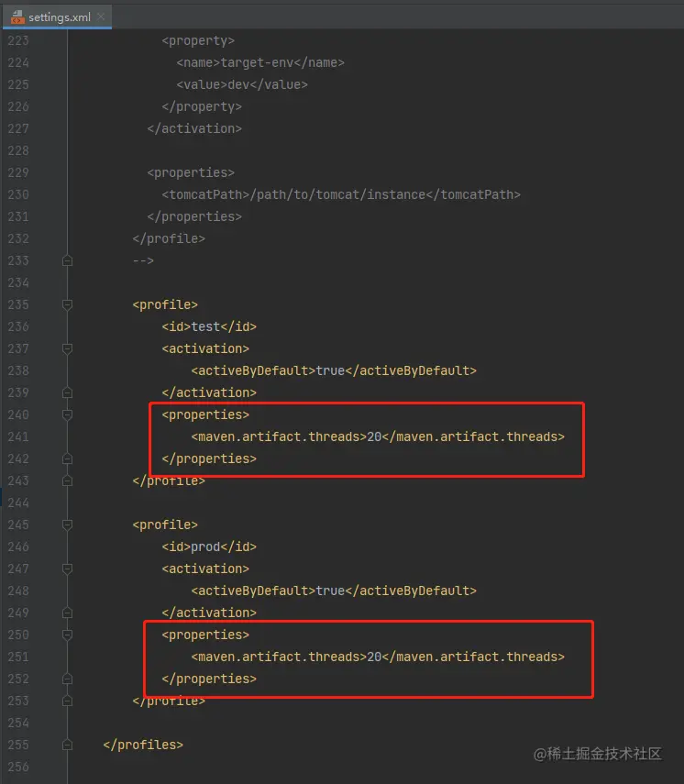Click the <properties> tag on line 229
This screenshot has height=784, width=684.
(x=191, y=172)
